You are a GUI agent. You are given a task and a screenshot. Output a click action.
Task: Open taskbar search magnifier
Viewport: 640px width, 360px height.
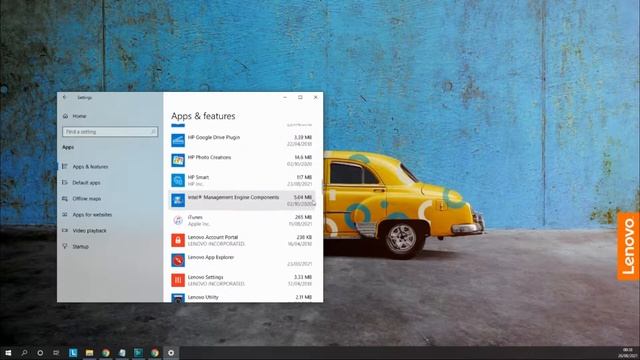24,353
